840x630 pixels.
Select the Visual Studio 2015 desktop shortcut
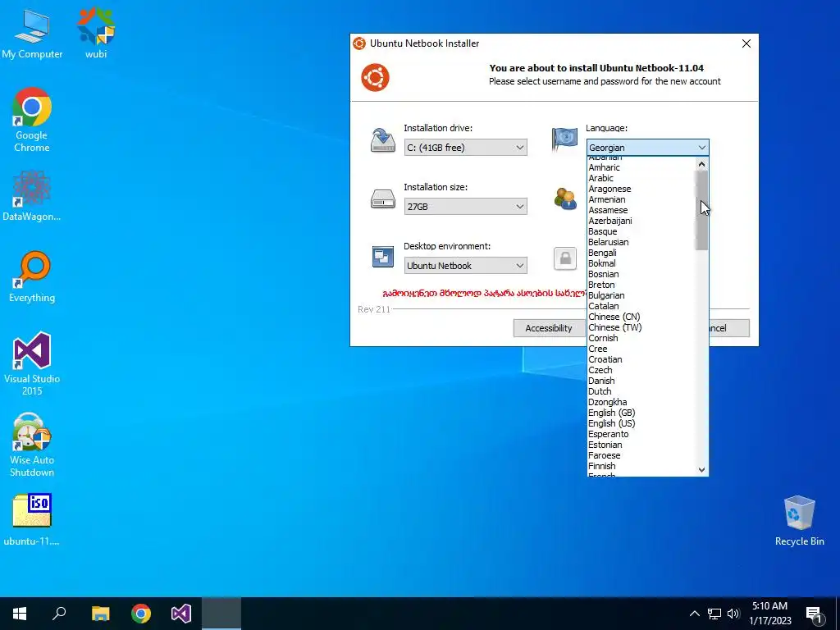pyautogui.click(x=32, y=364)
